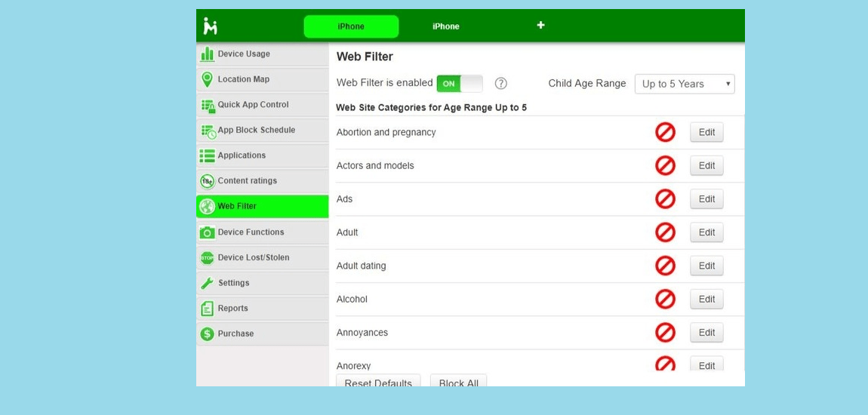This screenshot has width=868, height=415.
Task: Toggle block icon for Anorexy category
Action: coord(666,363)
